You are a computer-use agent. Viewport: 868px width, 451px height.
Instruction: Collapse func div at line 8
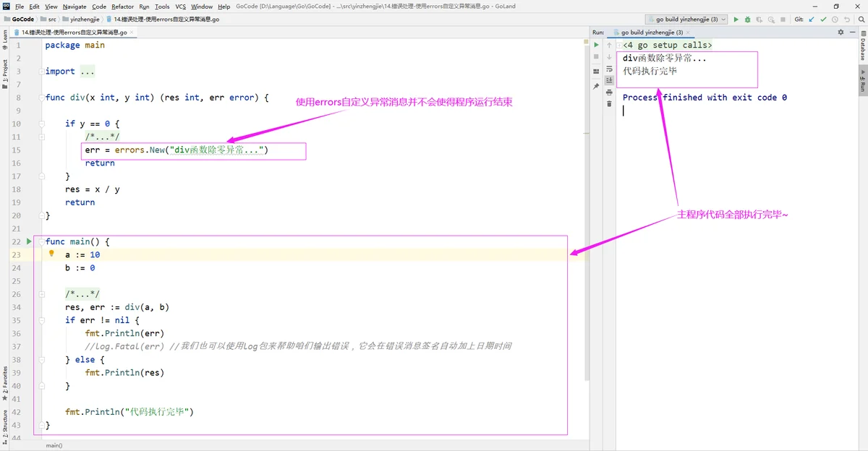(42, 97)
